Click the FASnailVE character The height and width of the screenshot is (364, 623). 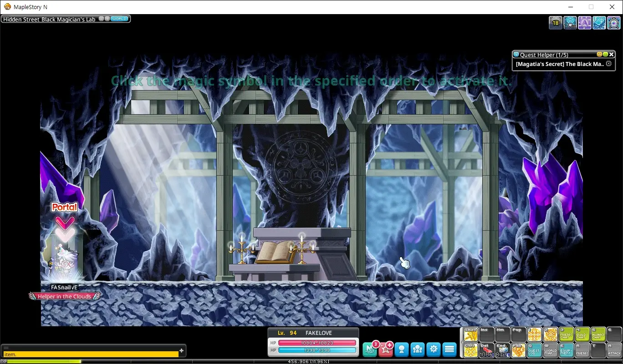point(64,264)
